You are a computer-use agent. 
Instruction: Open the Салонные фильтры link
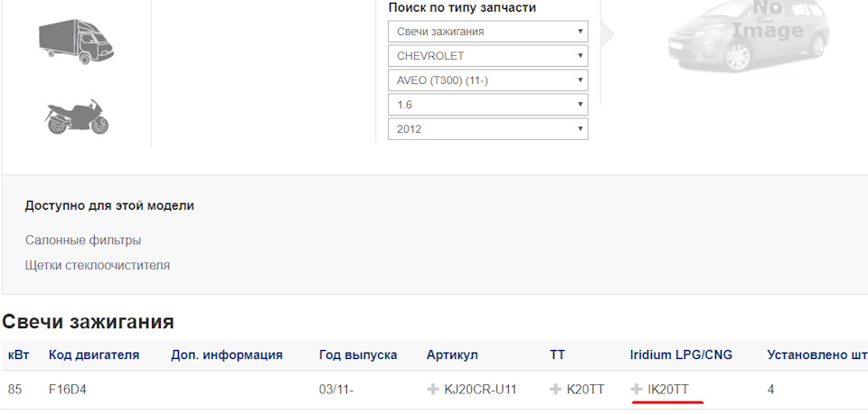tap(83, 241)
